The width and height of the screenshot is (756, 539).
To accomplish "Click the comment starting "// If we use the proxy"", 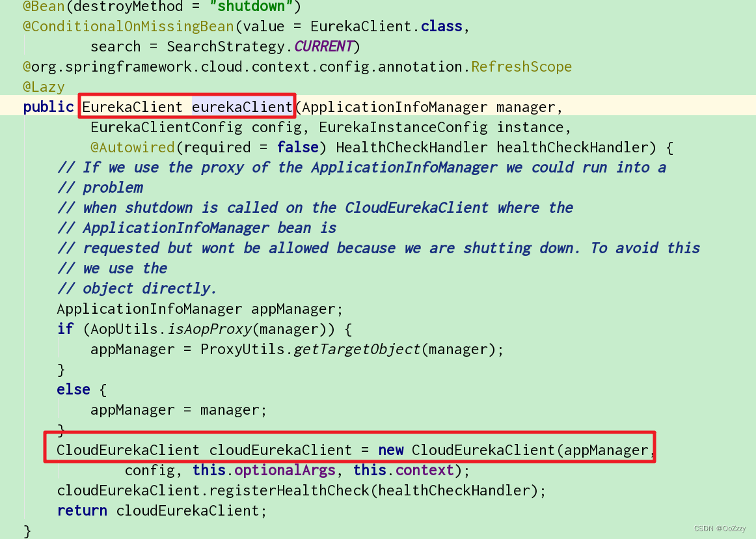I will (362, 167).
